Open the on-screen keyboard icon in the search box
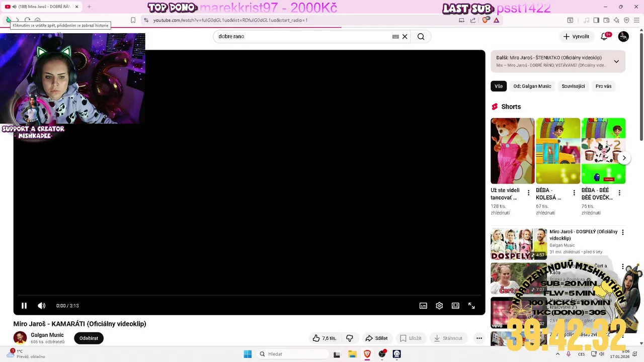644x362 pixels. [x=395, y=37]
